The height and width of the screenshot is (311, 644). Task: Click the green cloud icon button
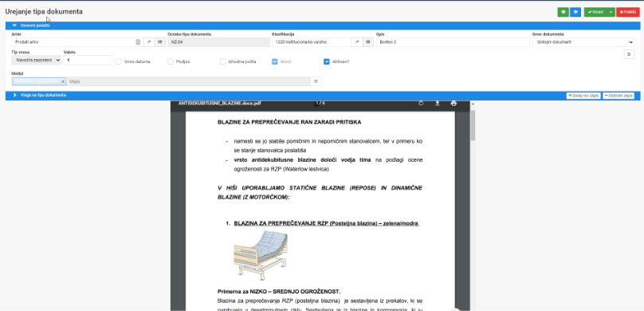[563, 12]
